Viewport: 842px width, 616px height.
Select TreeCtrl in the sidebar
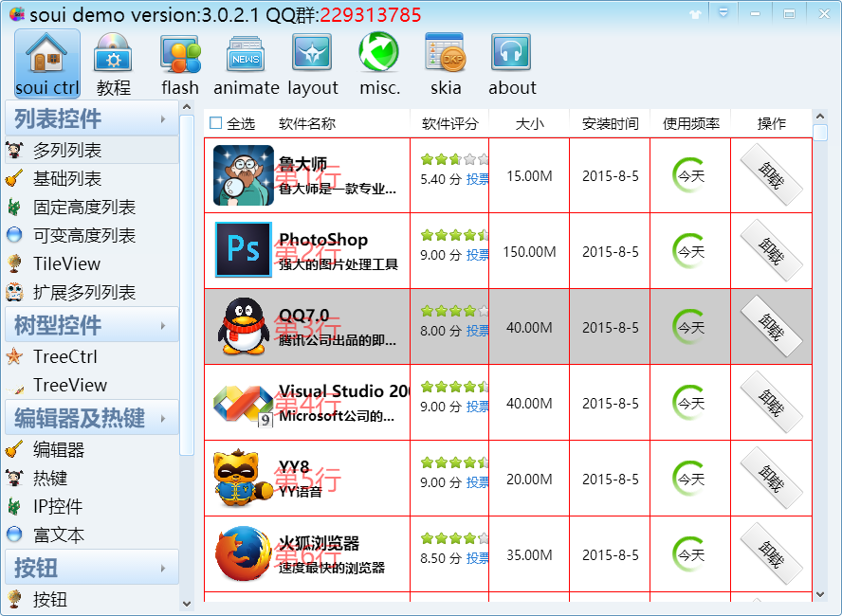tap(92, 357)
